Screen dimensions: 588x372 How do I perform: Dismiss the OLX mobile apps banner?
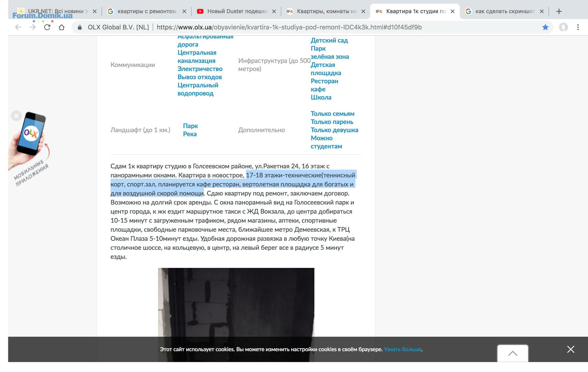pos(16,116)
